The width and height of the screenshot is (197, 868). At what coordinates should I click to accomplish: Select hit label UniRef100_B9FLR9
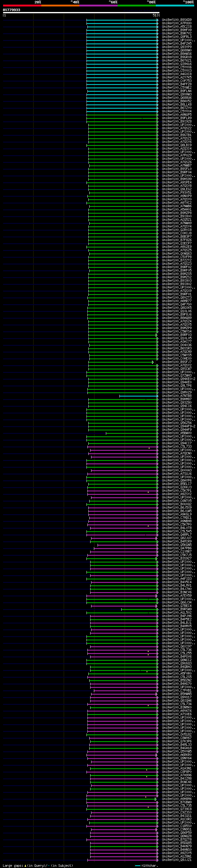click(177, 118)
